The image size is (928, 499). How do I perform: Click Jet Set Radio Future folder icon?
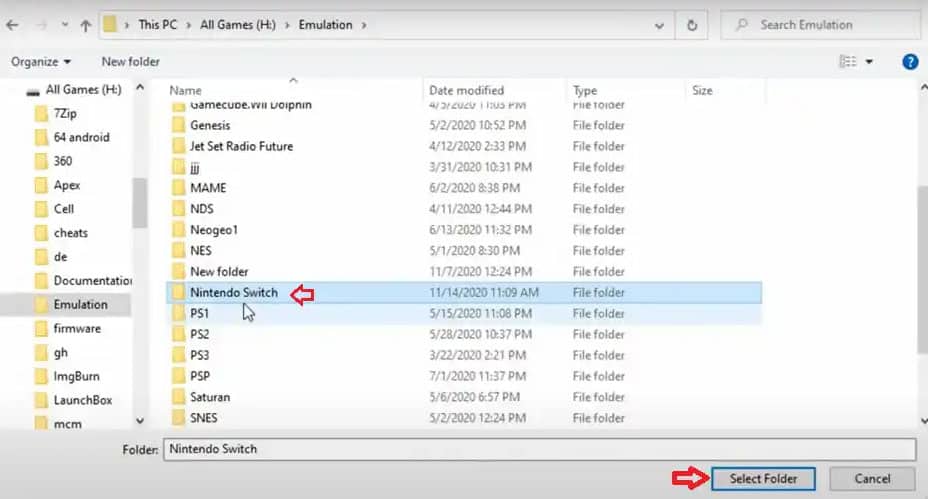(178, 146)
